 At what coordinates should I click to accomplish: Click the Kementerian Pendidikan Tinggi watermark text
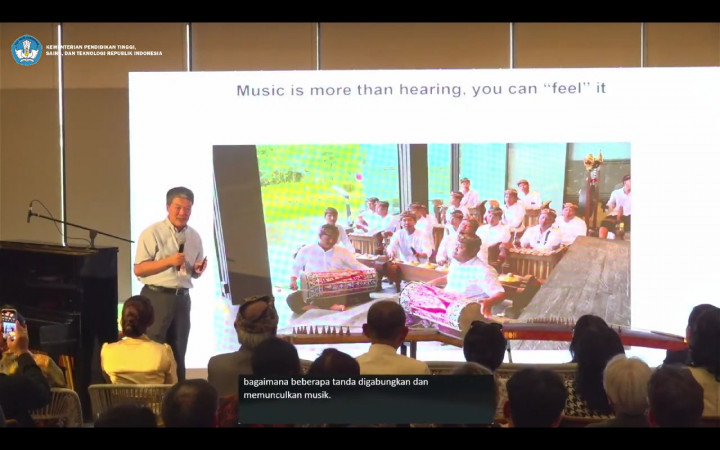[103, 50]
